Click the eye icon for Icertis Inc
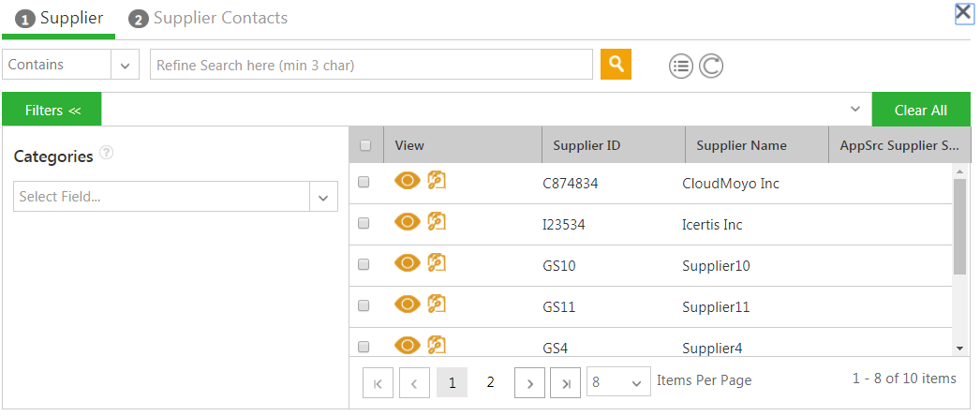The height and width of the screenshot is (416, 980). (x=407, y=222)
